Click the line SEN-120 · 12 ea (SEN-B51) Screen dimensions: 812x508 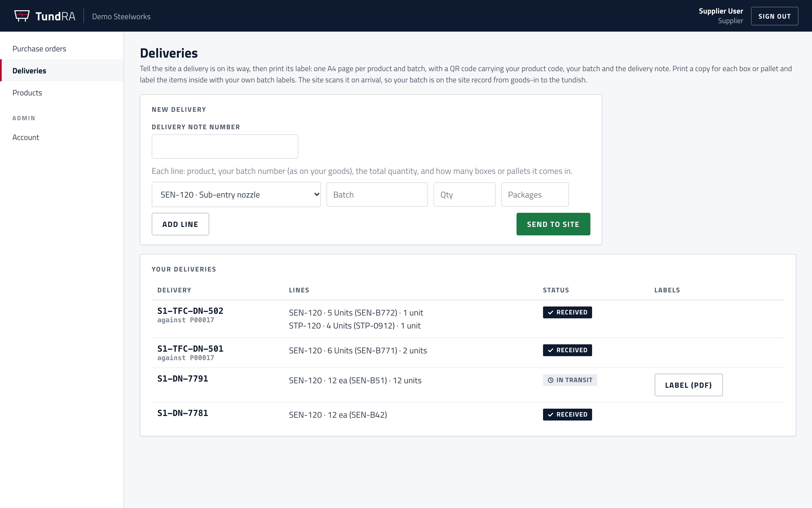tap(355, 380)
